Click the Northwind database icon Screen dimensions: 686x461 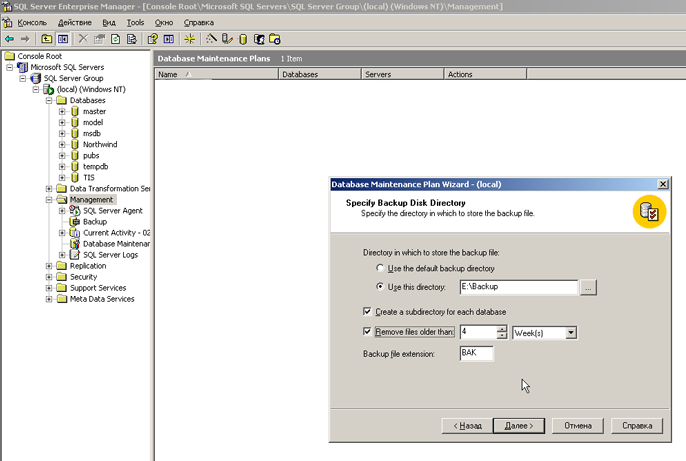pos(74,144)
